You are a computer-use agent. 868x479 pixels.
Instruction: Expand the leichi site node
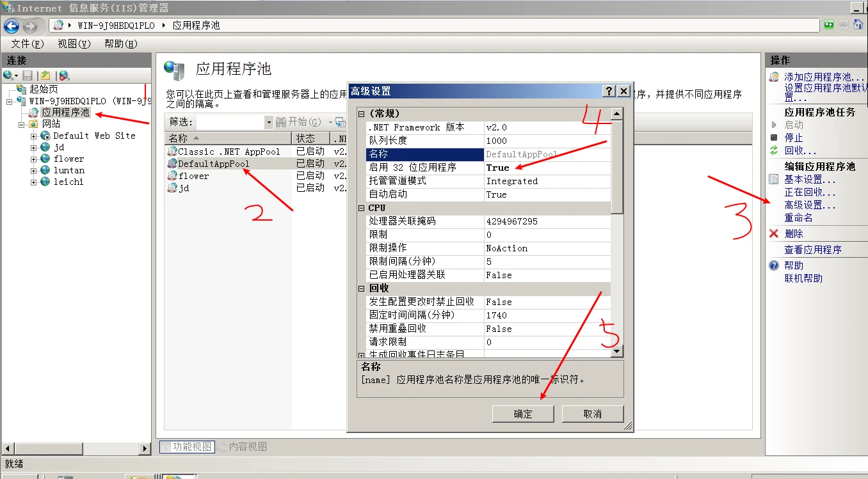(x=33, y=182)
